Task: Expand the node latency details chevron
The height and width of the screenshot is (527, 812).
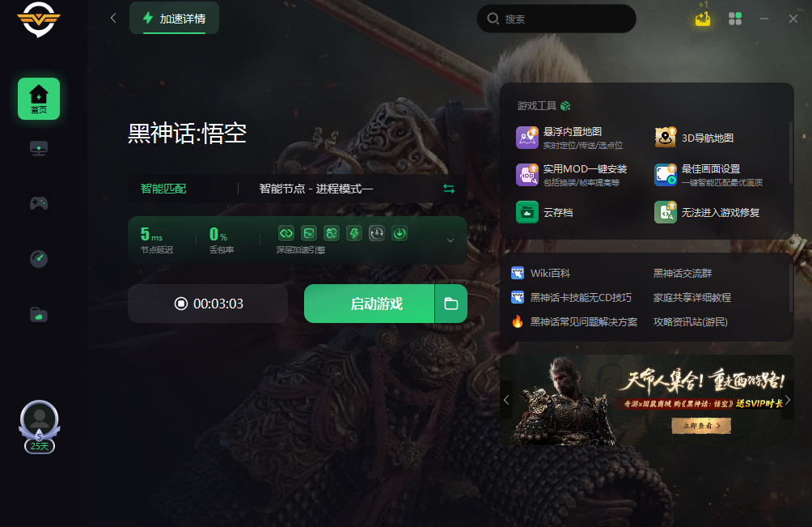Action: pos(450,240)
